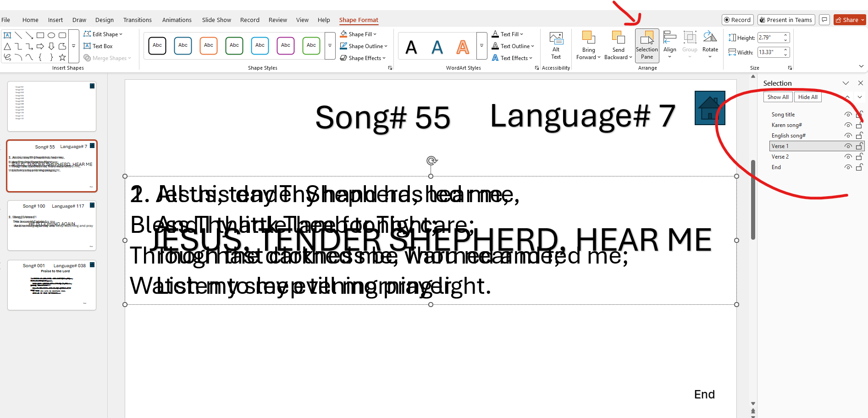This screenshot has width=868, height=418.
Task: Open the Rotate objects menu
Action: point(710,45)
